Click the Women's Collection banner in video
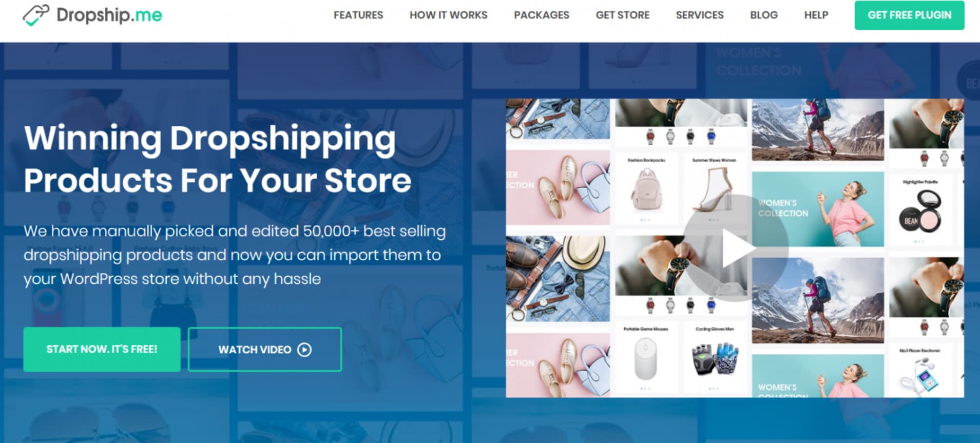980x443 pixels. [818, 209]
